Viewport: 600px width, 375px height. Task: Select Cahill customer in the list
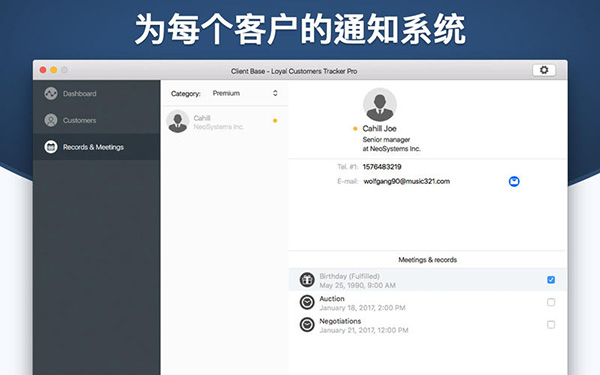point(225,122)
